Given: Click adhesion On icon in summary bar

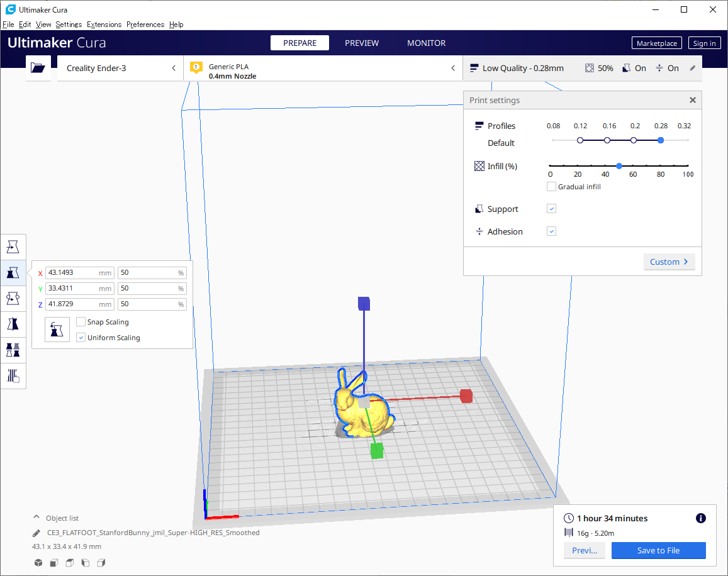Looking at the screenshot, I should coord(659,69).
